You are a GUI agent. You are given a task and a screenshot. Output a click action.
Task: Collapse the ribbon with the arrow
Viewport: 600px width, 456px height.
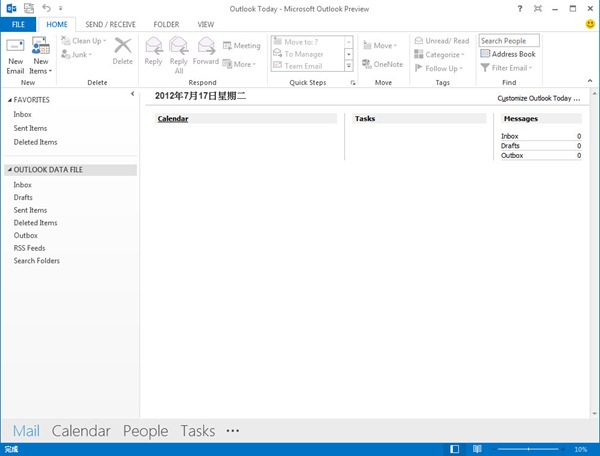590,81
